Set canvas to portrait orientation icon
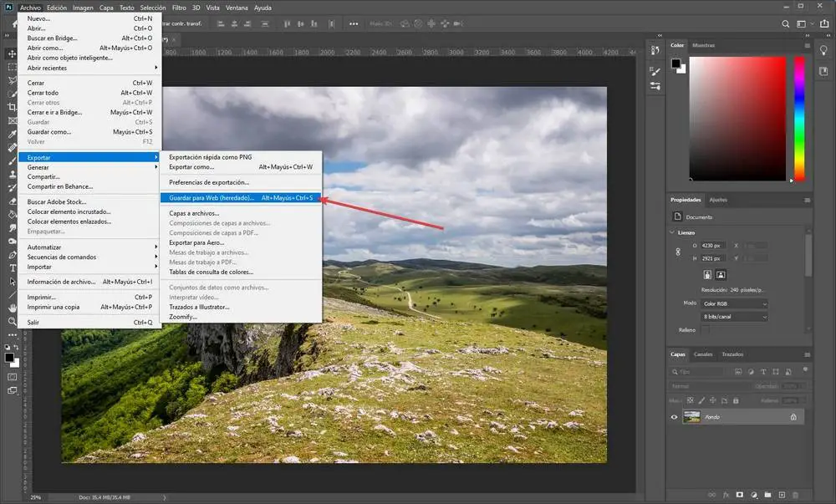Viewport: 836px width, 504px height. [x=707, y=275]
